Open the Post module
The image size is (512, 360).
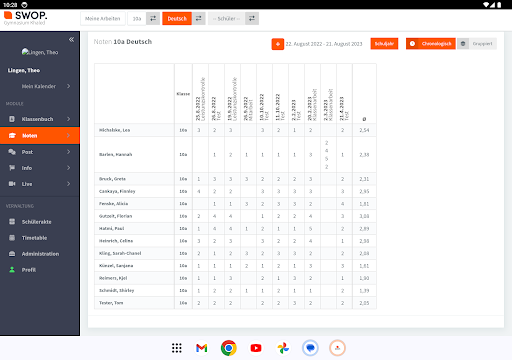point(40,152)
